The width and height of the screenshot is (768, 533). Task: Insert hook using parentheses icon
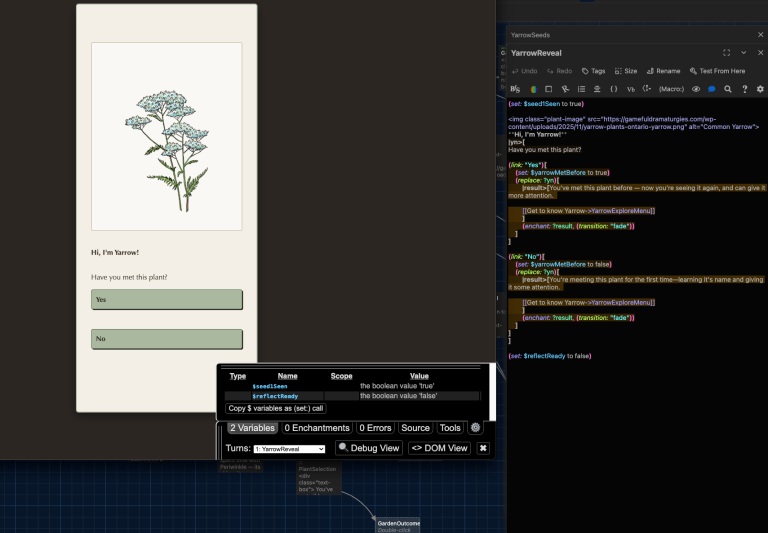[614, 89]
